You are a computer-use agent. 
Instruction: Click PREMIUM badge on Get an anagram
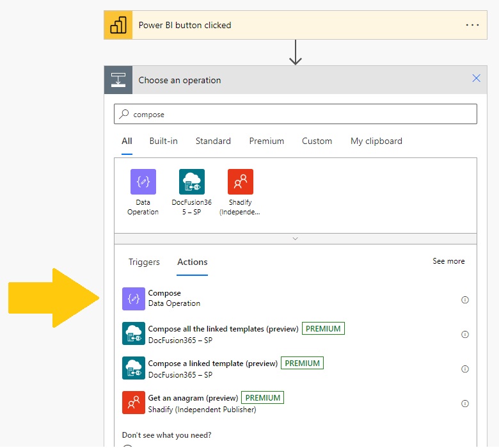(x=262, y=397)
